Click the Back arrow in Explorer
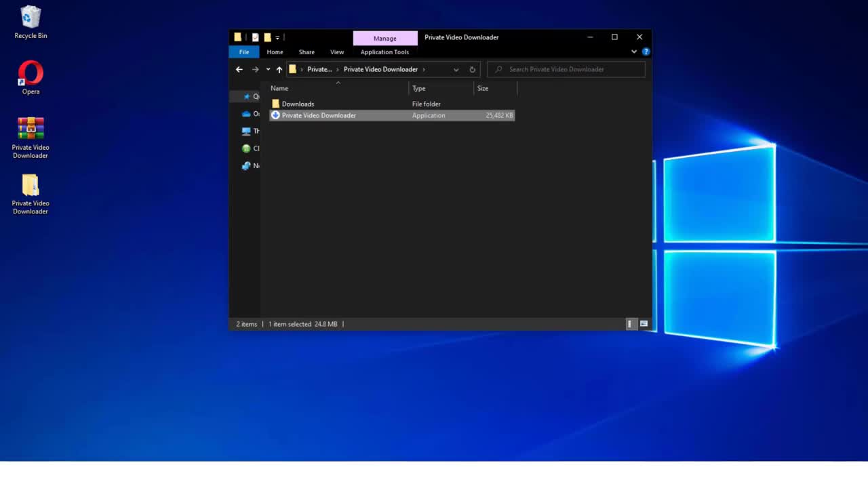This screenshot has width=868, height=488. pyautogui.click(x=239, y=69)
